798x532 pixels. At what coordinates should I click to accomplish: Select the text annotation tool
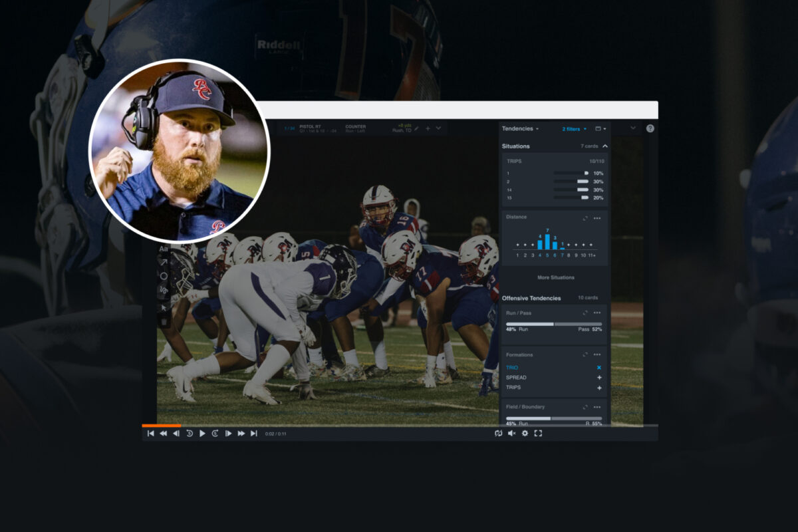tap(164, 248)
